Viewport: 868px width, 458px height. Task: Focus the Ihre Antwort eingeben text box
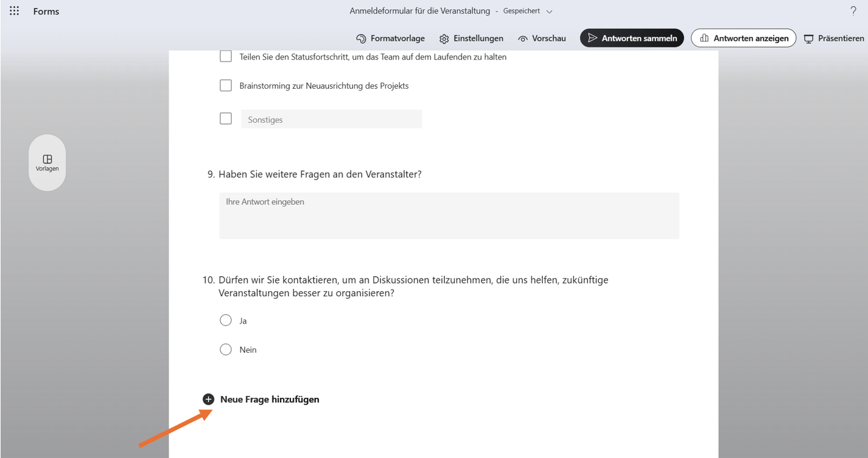[449, 215]
